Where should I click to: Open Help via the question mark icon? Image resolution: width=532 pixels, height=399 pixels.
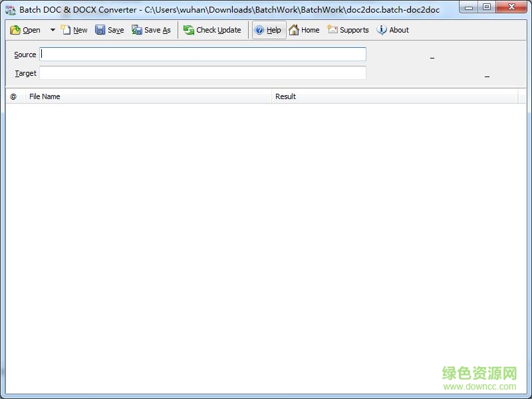tap(259, 30)
